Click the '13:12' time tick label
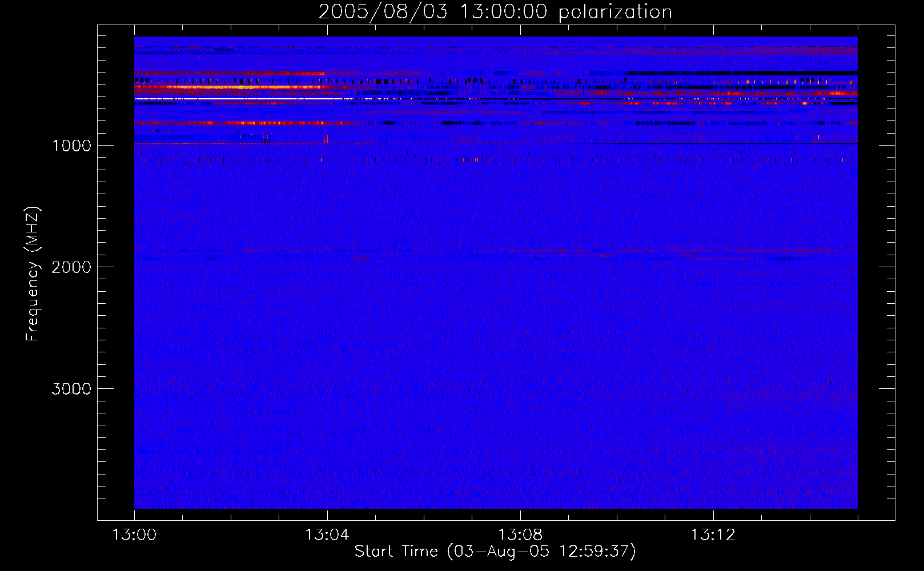This screenshot has width=924, height=571. (713, 535)
